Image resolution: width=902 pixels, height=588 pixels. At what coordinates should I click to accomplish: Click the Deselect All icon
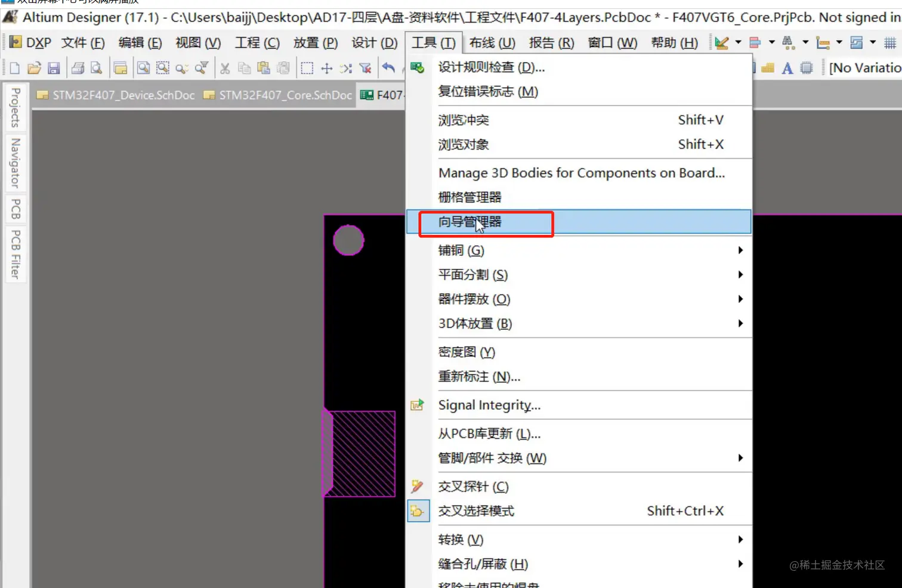pos(346,69)
